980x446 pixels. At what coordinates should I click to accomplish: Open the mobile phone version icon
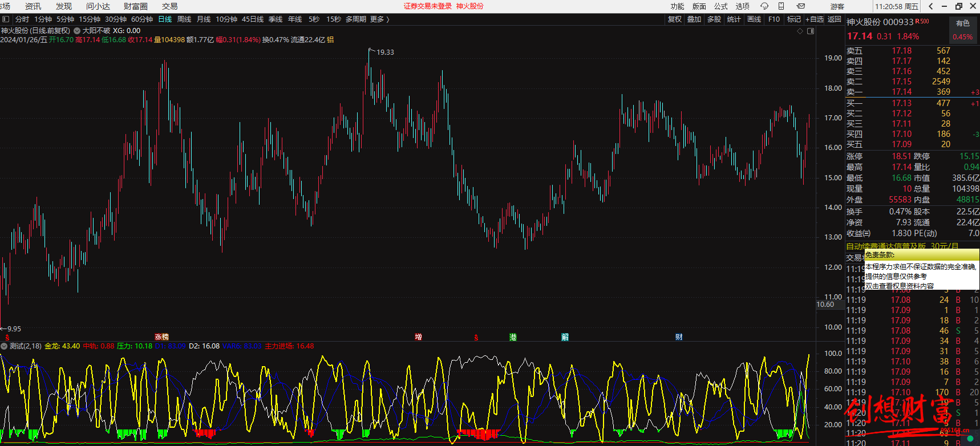pos(781,6)
